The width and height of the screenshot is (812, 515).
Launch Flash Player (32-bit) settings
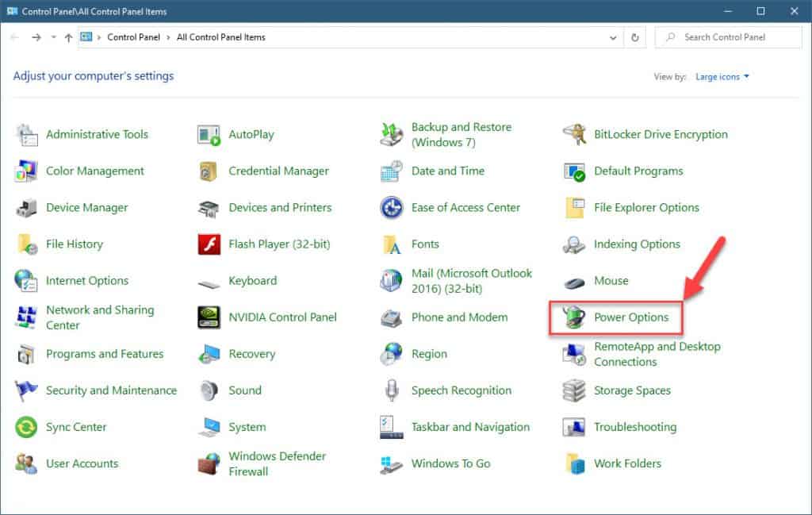coord(280,244)
